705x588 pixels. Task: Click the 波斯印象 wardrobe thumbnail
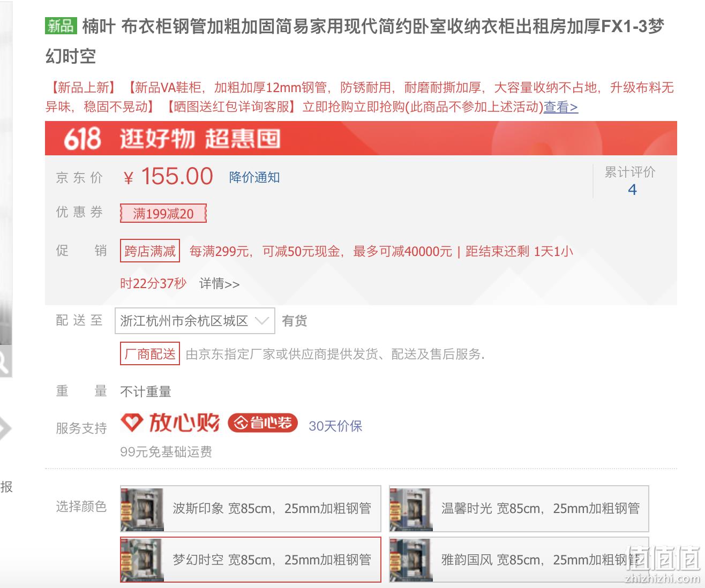coord(142,509)
